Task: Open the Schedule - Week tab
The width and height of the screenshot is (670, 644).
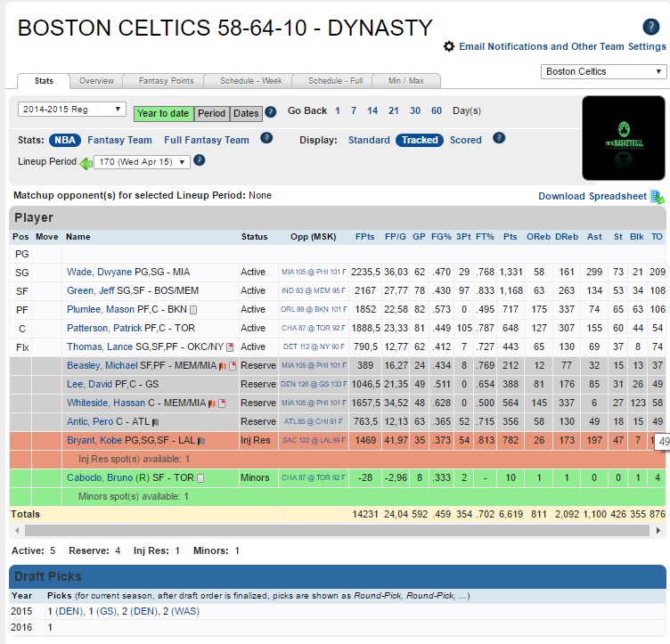Action: (x=251, y=81)
